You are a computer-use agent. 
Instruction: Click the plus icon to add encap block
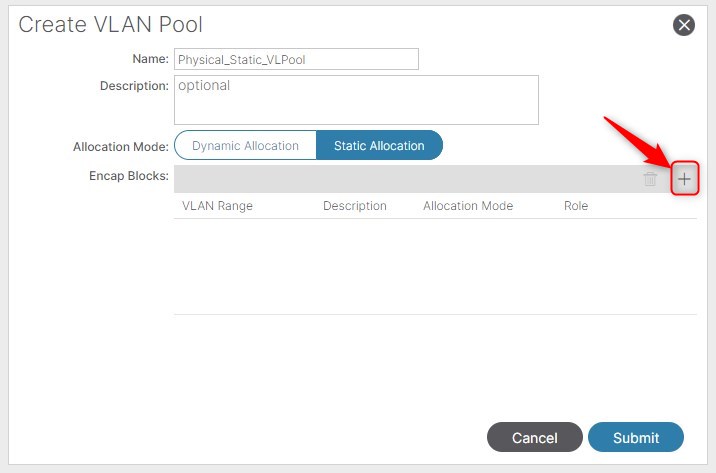tap(684, 179)
